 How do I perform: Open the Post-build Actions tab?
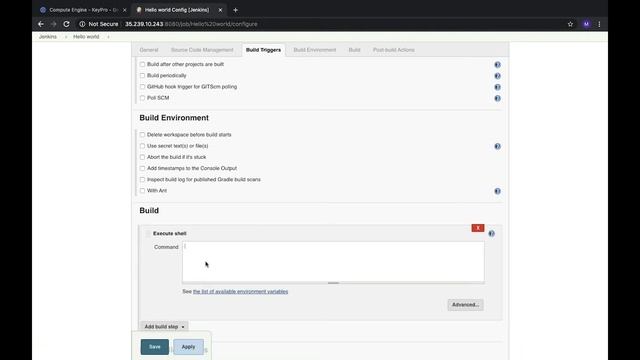[393, 50]
